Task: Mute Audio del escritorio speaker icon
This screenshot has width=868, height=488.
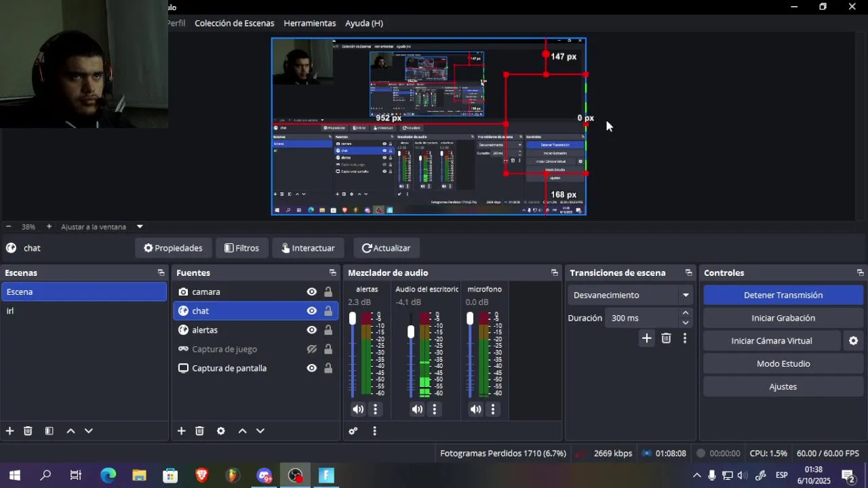Action: [x=417, y=409]
